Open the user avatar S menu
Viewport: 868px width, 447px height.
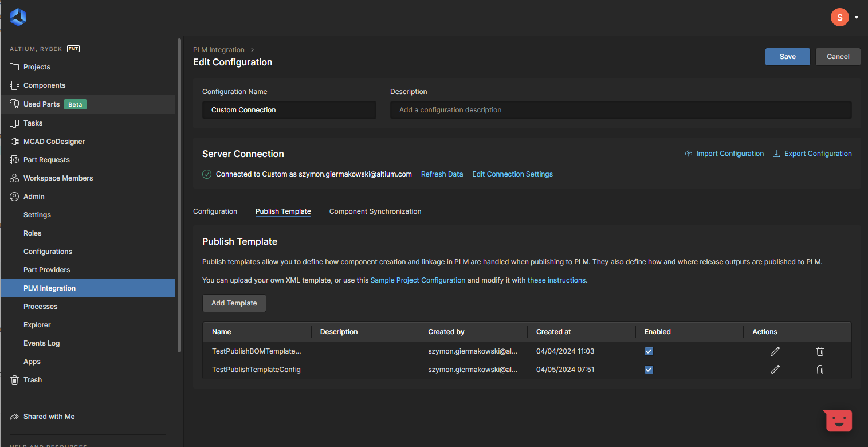[839, 17]
